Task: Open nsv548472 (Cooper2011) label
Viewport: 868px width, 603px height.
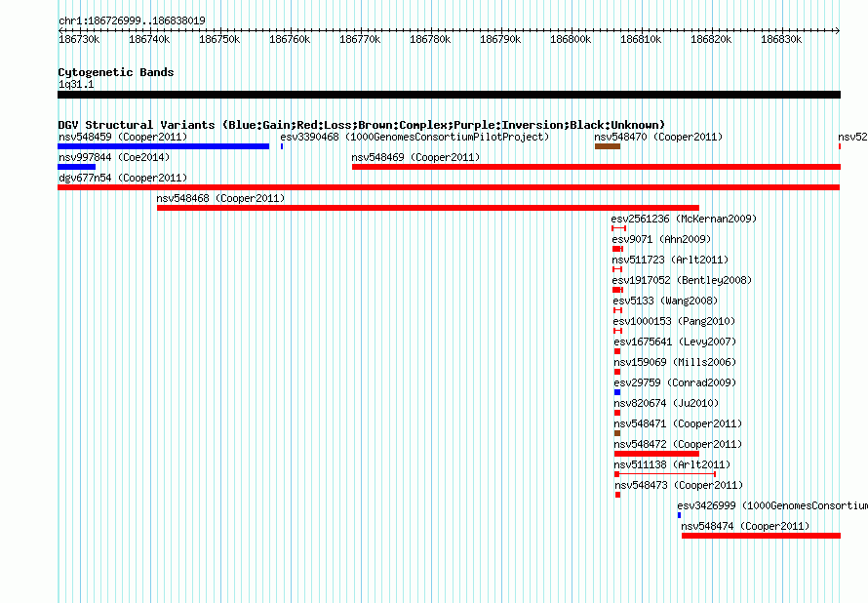Action: pos(678,444)
